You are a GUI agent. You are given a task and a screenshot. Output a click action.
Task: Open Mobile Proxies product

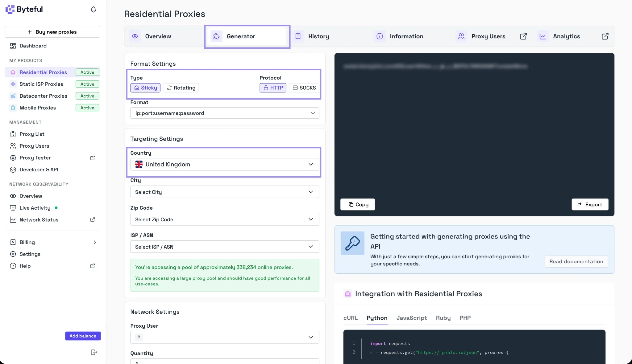[x=38, y=108]
